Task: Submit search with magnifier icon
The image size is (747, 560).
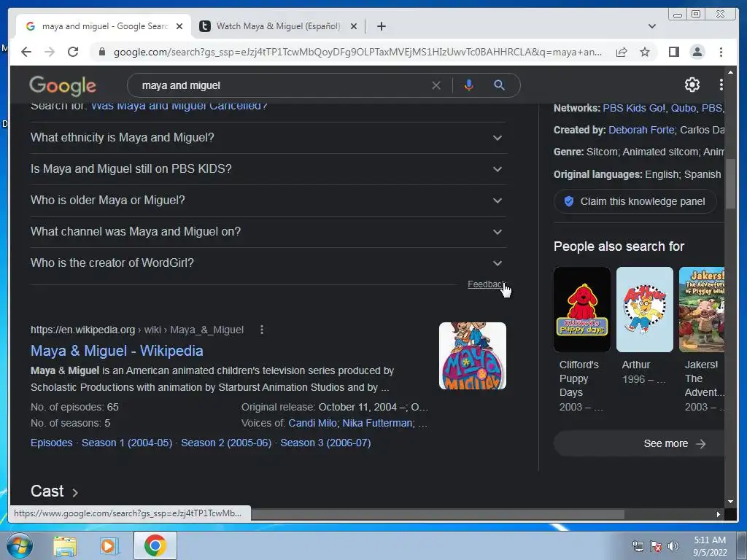Action: pyautogui.click(x=499, y=86)
